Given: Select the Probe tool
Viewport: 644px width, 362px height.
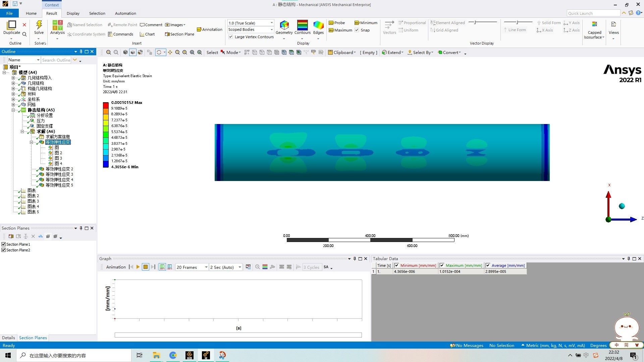Looking at the screenshot, I should pos(337,23).
